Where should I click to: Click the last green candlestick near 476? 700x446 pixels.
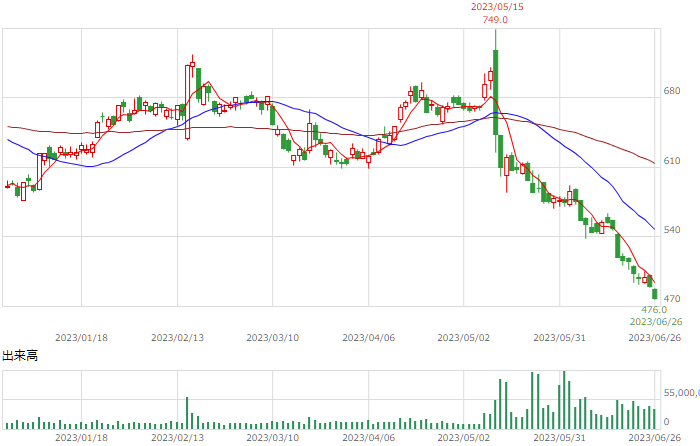pos(655,294)
